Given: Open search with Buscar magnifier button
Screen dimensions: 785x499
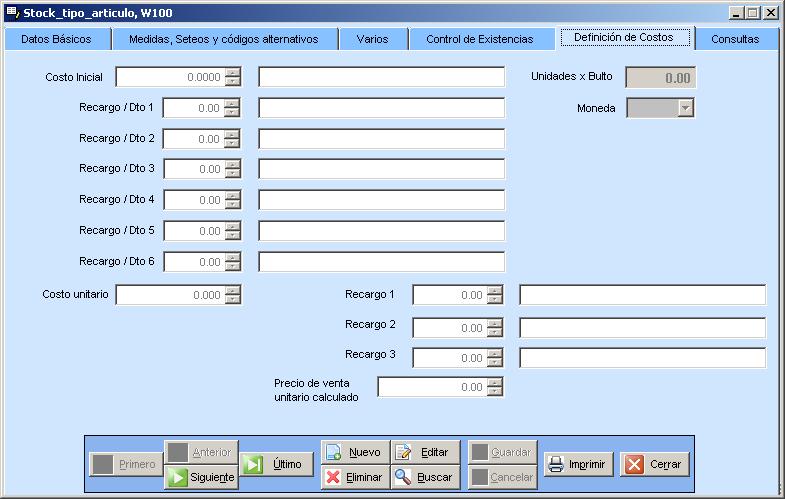Looking at the screenshot, I should (425, 477).
